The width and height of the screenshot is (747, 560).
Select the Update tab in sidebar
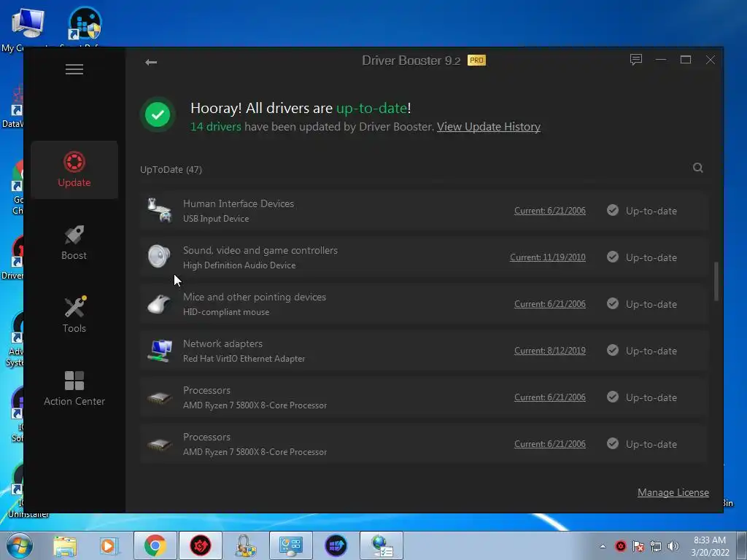pyautogui.click(x=74, y=169)
